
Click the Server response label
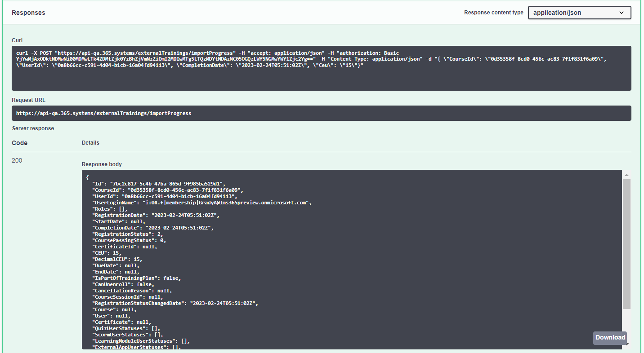33,128
